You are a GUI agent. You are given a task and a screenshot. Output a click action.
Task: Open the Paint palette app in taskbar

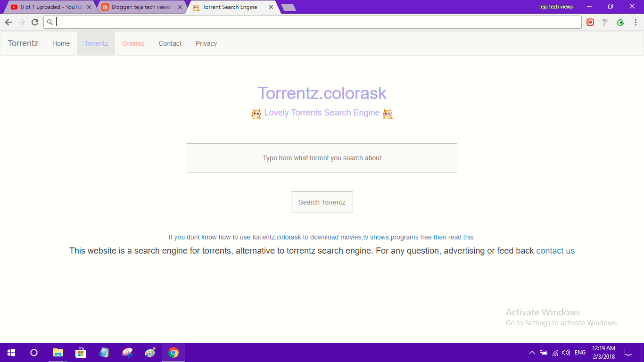tap(150, 353)
